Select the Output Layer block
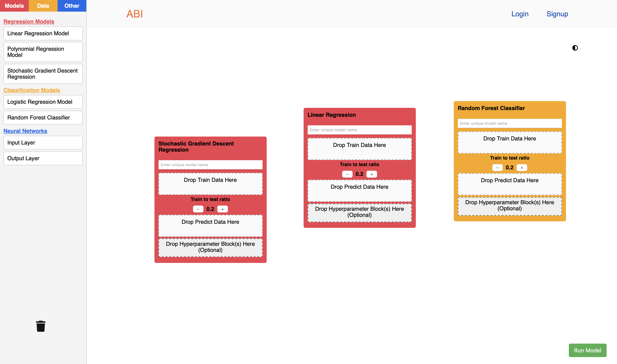 click(43, 158)
